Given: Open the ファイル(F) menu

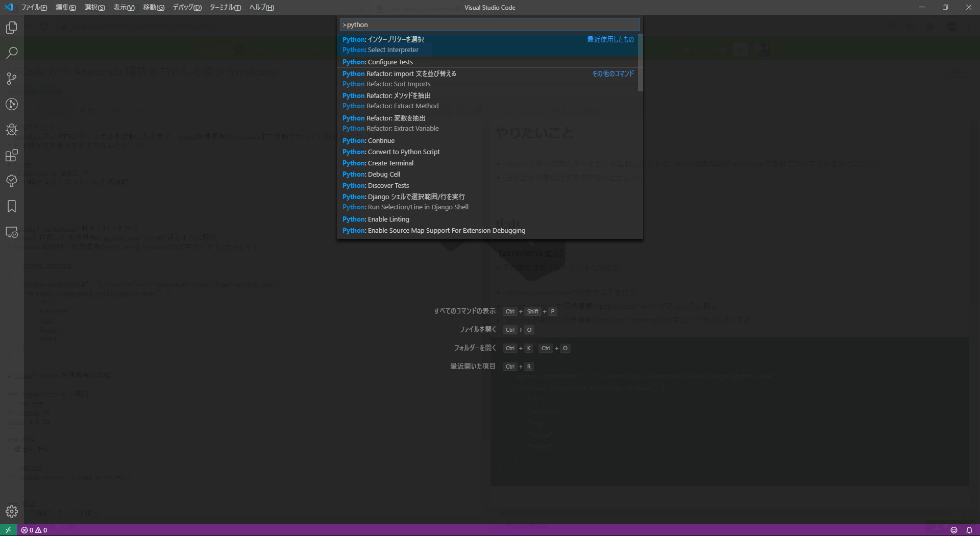Looking at the screenshot, I should (34, 7).
